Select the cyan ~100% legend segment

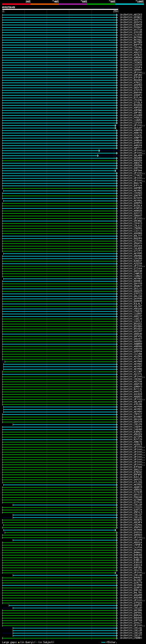tap(130, 4)
